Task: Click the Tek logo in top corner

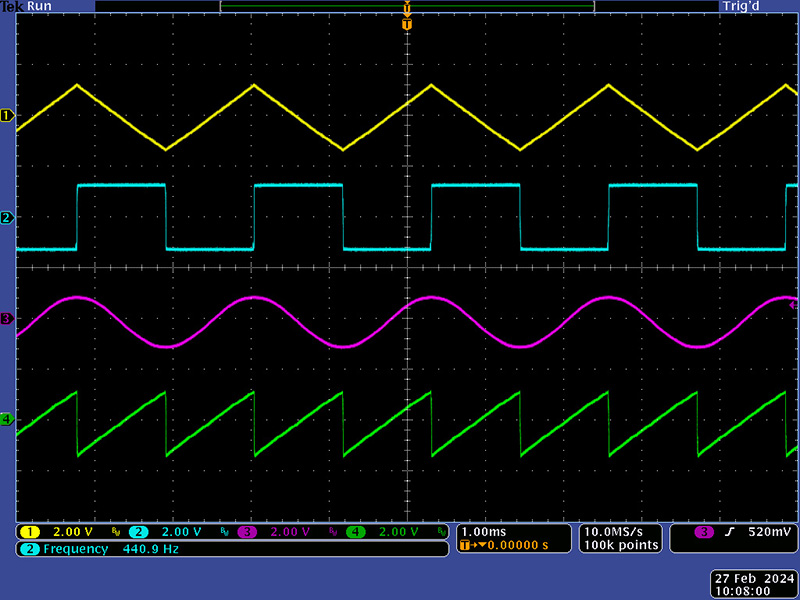Action: [x=11, y=6]
